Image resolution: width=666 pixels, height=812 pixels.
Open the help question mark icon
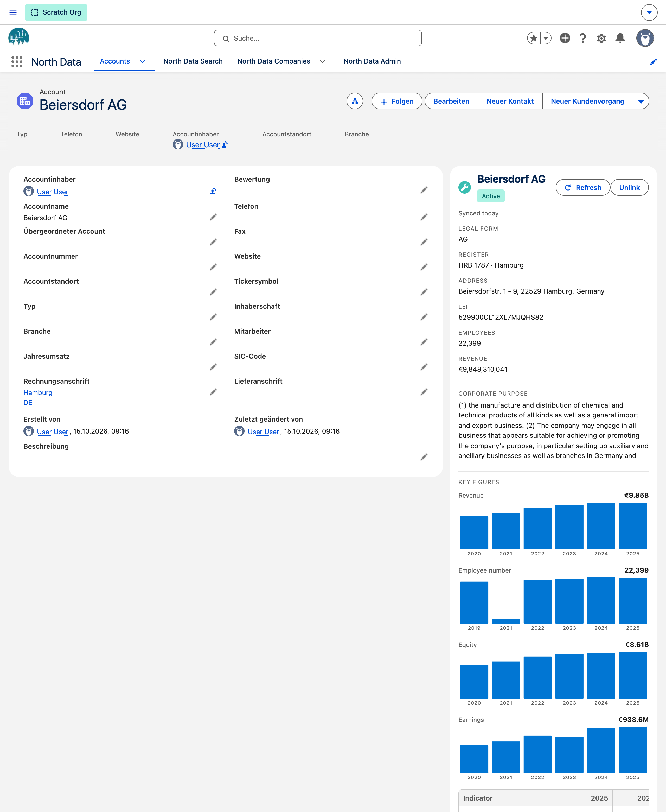[583, 38]
